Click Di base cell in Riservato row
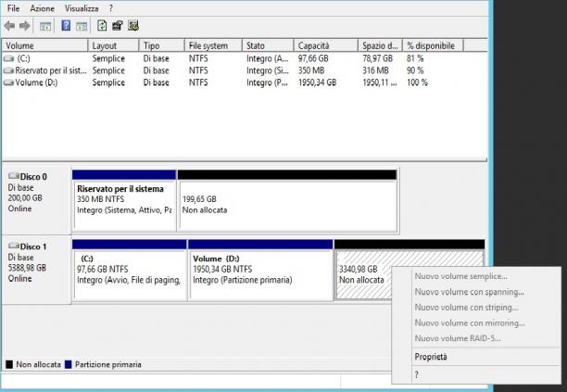567x392 pixels. click(157, 70)
